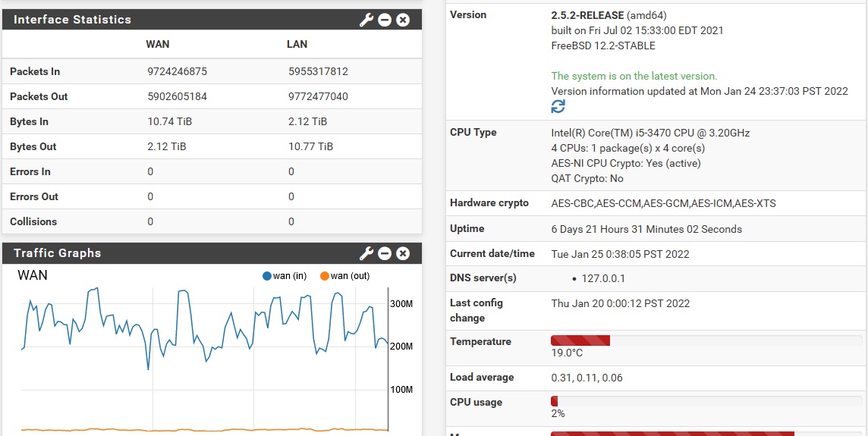Click the Interface Statistics panel title

point(72,20)
